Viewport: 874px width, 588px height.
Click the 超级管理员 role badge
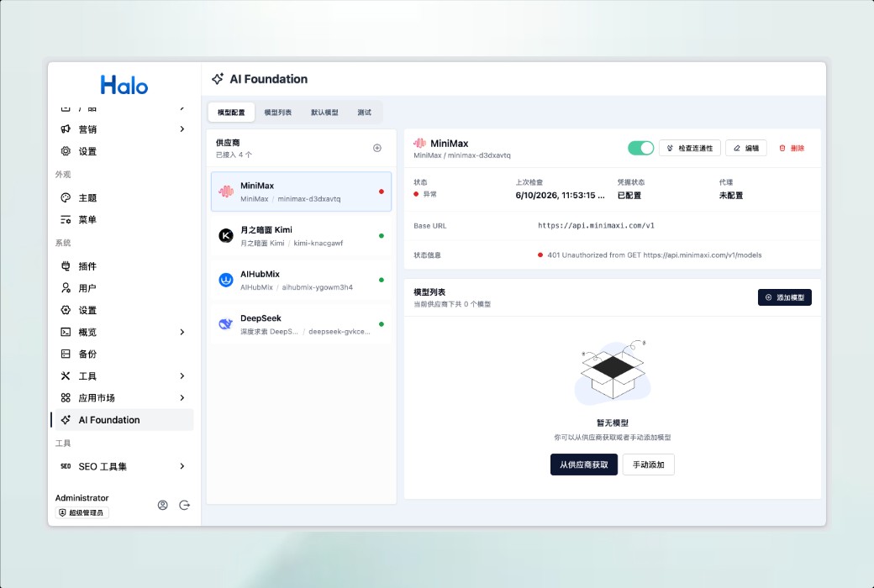82,512
